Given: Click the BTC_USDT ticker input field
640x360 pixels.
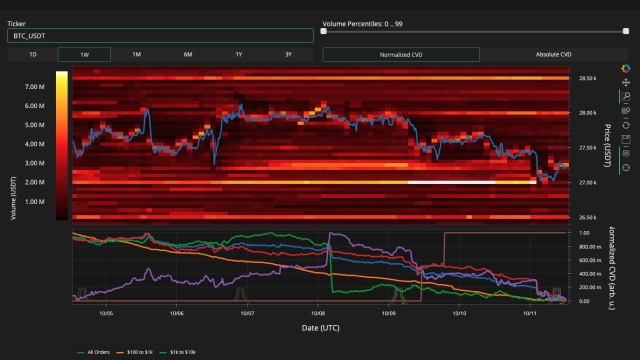Looking at the screenshot, I should tap(160, 36).
